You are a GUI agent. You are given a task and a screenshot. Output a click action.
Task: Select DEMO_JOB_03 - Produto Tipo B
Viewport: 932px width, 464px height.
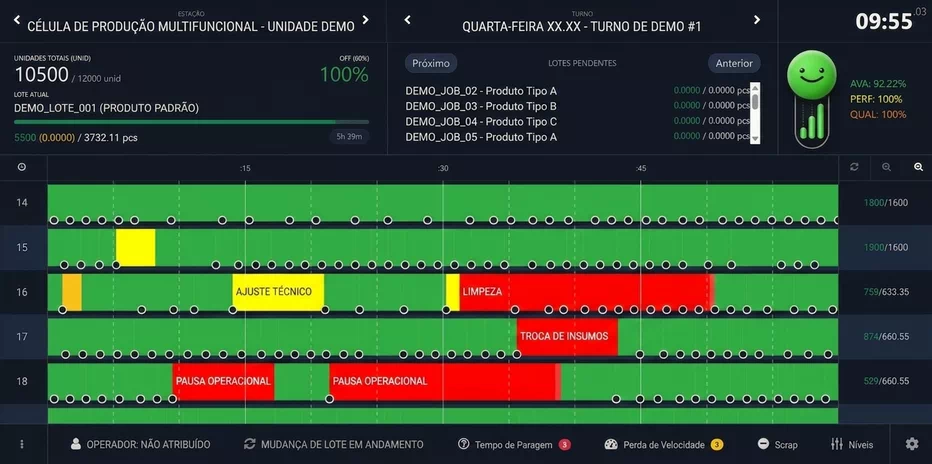coord(481,106)
